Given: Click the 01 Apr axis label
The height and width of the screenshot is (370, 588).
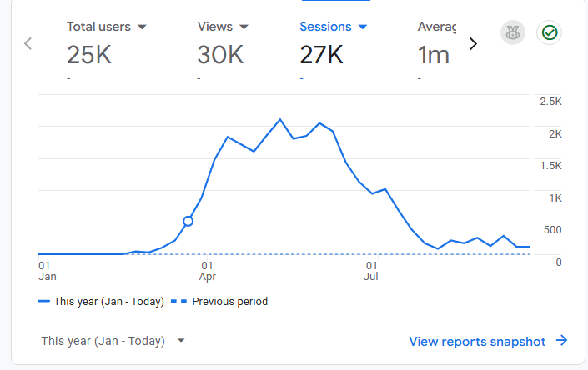Looking at the screenshot, I should pyautogui.click(x=208, y=271).
